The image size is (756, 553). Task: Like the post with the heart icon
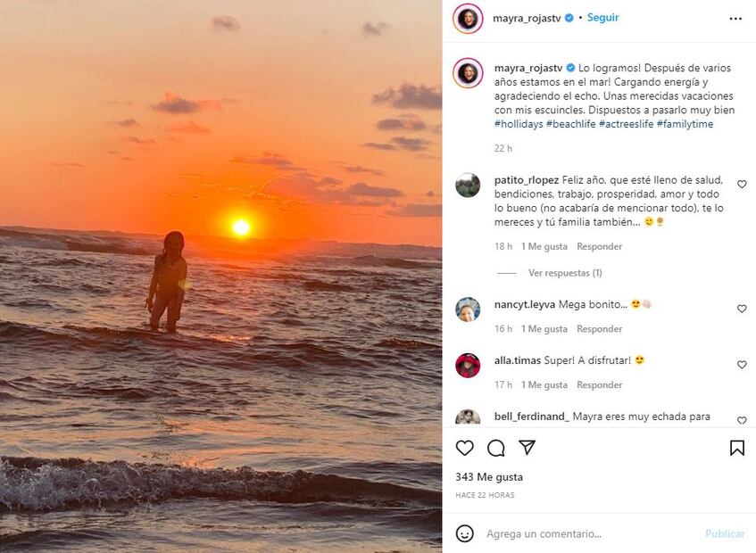tap(465, 448)
